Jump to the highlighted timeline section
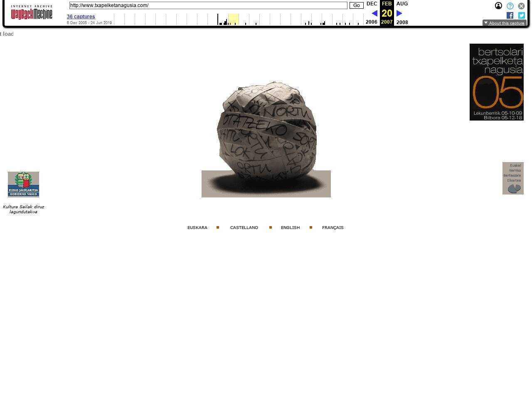 click(x=233, y=19)
